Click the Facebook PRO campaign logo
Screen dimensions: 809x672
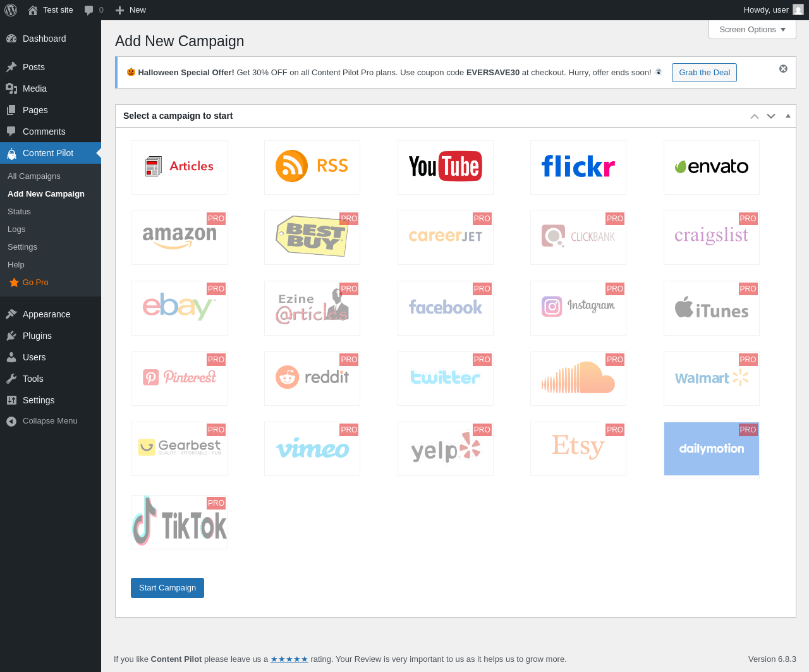point(446,308)
